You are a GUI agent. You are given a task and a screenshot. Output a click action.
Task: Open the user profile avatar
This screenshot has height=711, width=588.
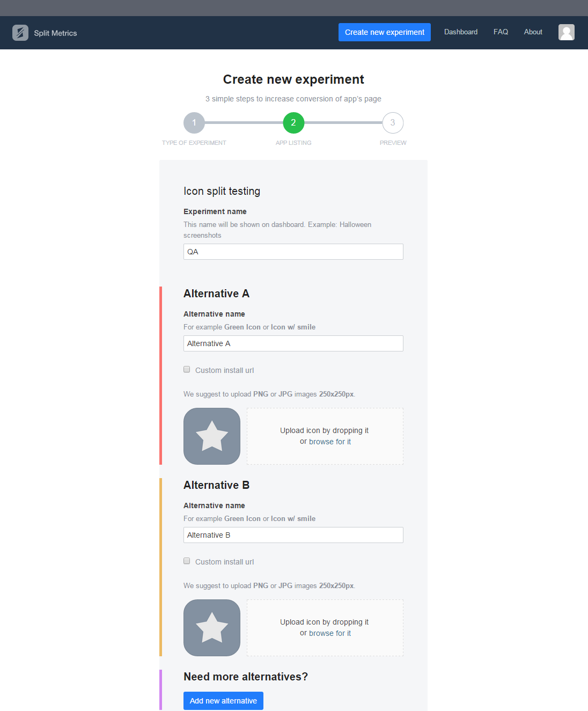tap(566, 32)
